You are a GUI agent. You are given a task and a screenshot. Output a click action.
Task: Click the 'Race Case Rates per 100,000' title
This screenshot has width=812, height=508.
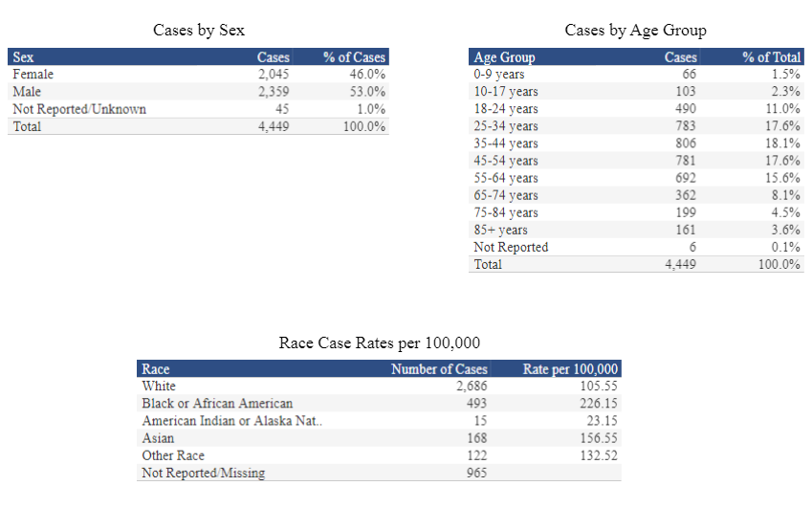(x=380, y=342)
